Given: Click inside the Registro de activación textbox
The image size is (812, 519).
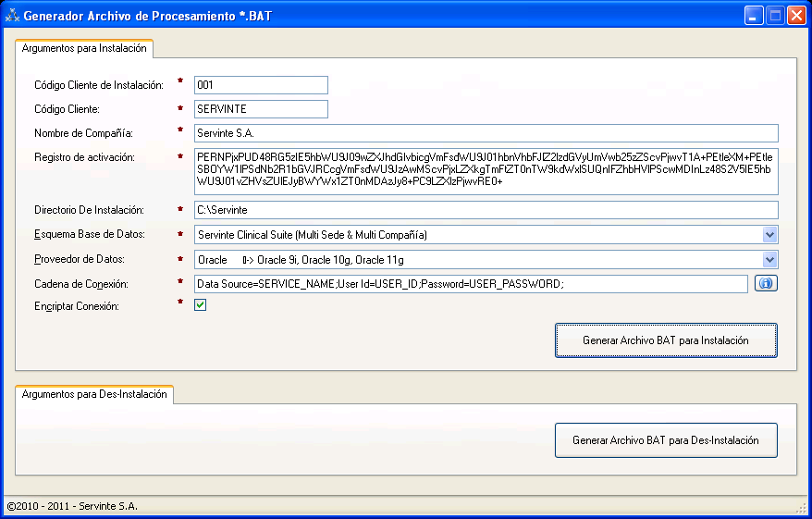Looking at the screenshot, I should 486,170.
